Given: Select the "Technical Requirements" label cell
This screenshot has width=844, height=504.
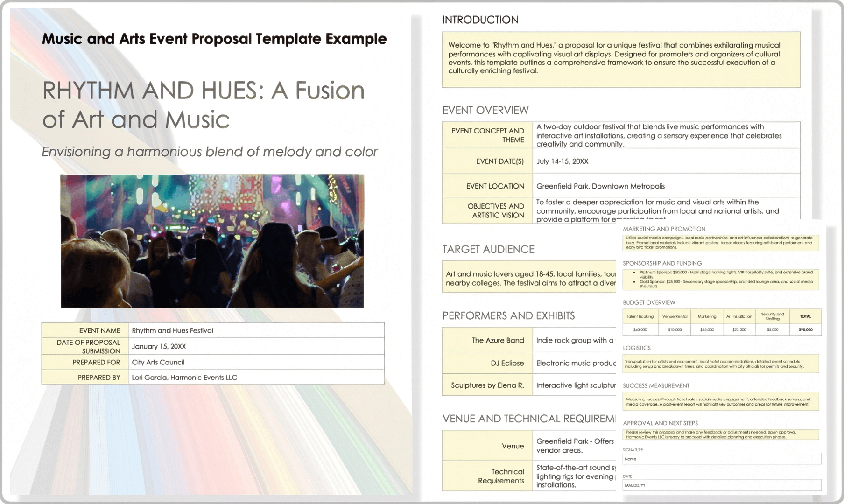Looking at the screenshot, I should click(x=487, y=476).
